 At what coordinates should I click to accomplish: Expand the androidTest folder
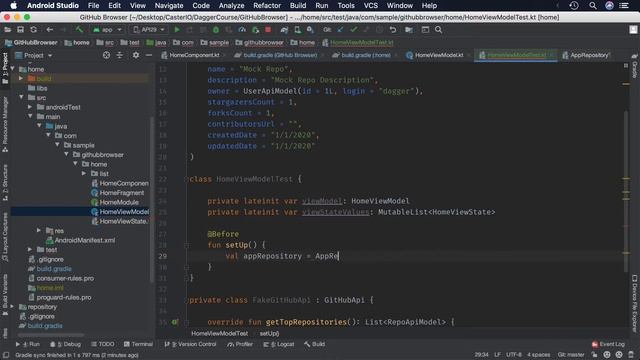tap(30, 107)
